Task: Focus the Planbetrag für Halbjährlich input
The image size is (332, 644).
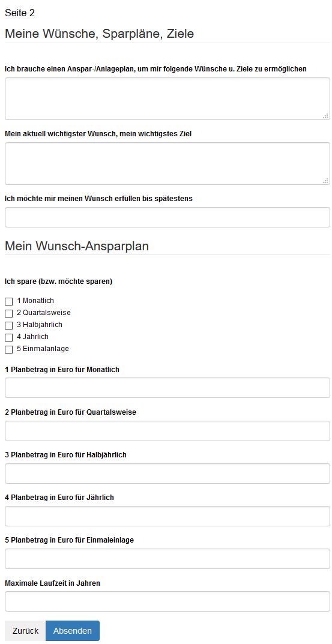Action: pos(168,474)
